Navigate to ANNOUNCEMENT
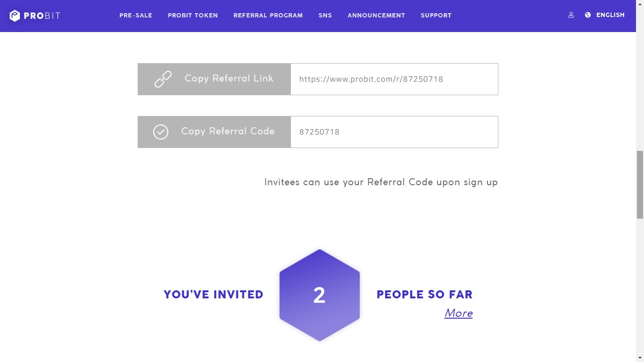The image size is (644, 362). pos(376,16)
